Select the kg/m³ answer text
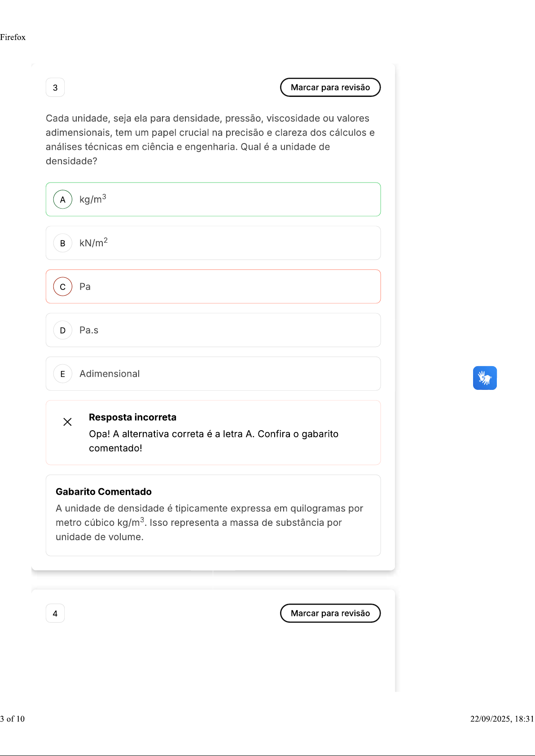535x756 pixels. pos(92,199)
